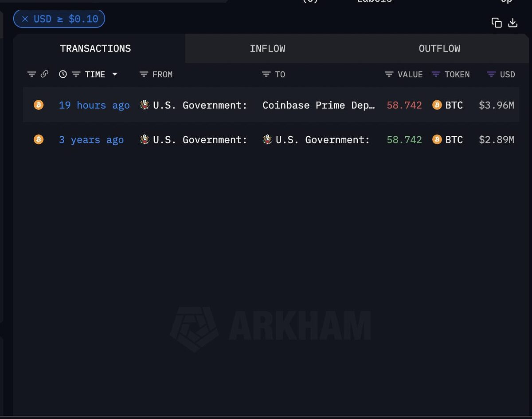Viewport: 532px width, 419px height.
Task: Click the clock icon beside TIME
Action: [x=63, y=74]
